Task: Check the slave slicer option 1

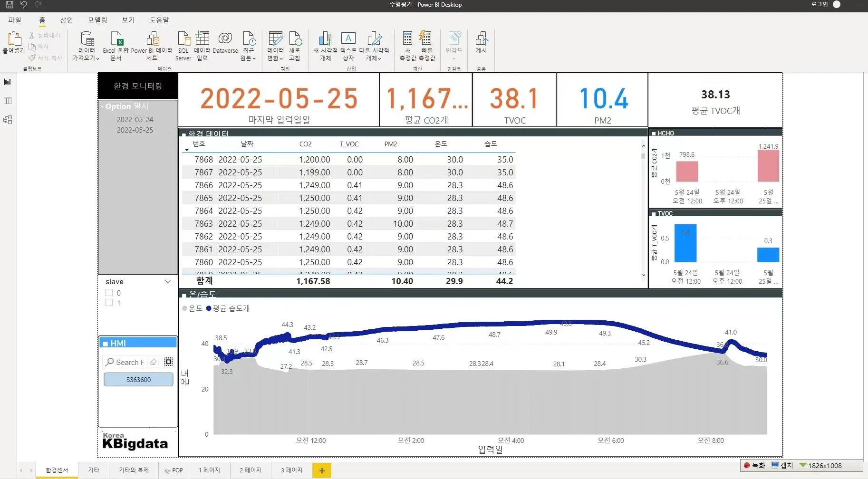Action: (x=109, y=303)
